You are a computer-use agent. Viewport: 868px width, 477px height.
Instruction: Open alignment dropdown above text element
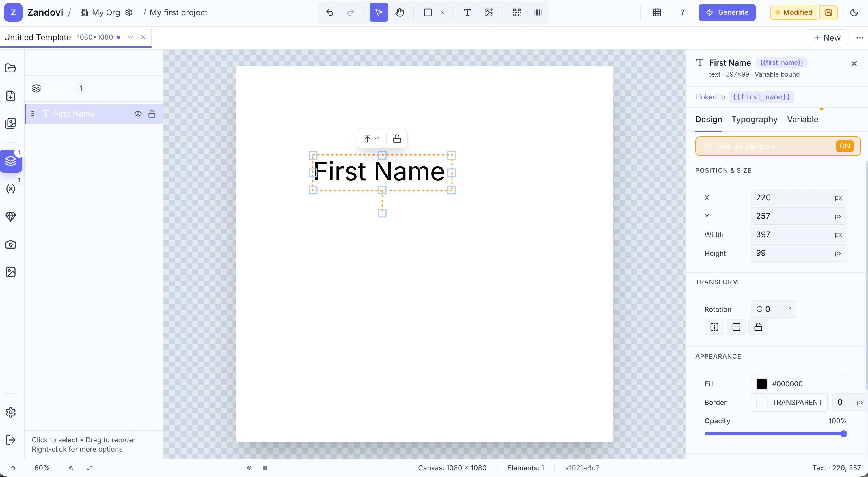coord(371,139)
